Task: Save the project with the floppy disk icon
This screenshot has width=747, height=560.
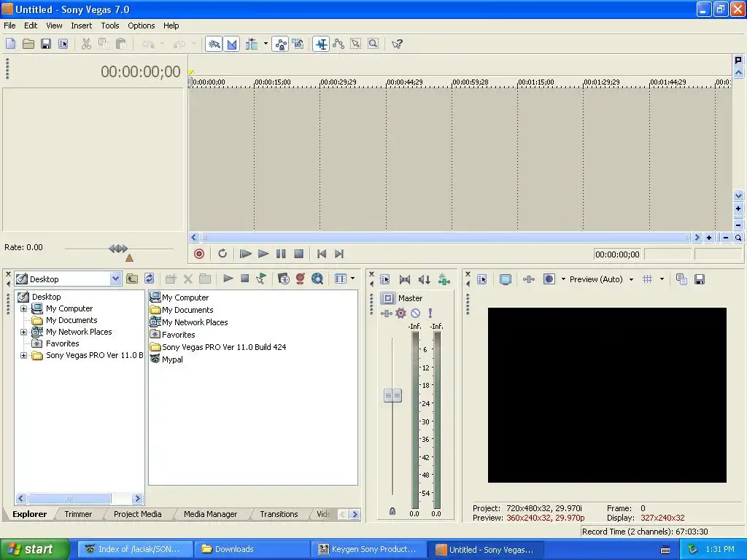Action: pyautogui.click(x=46, y=44)
